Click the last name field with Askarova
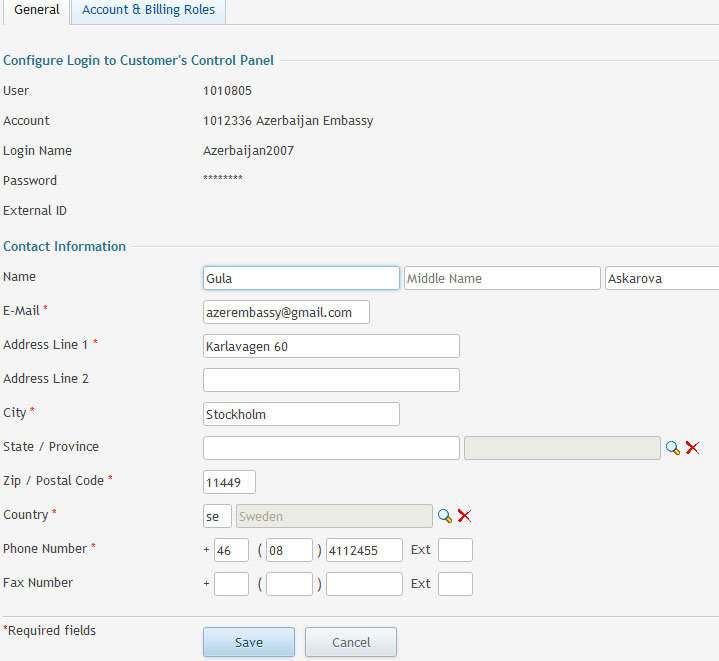Viewport: 719px width, 661px height. pyautogui.click(x=661, y=278)
